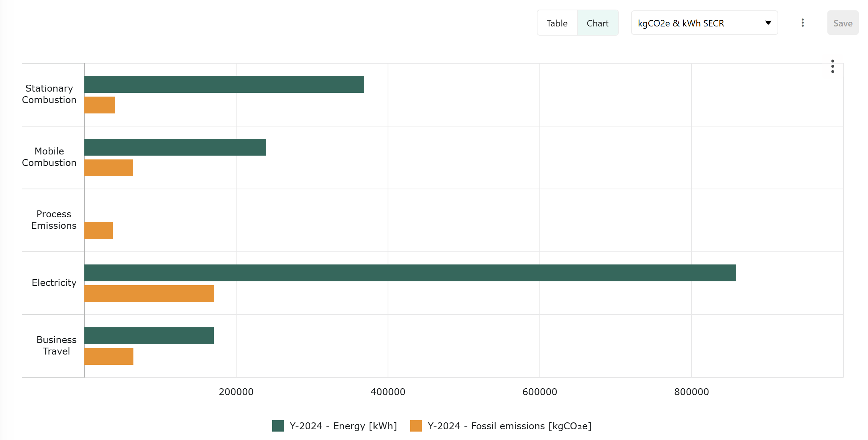The image size is (868, 440).
Task: Select the Stationary Combustion energy bar
Action: [x=224, y=84]
